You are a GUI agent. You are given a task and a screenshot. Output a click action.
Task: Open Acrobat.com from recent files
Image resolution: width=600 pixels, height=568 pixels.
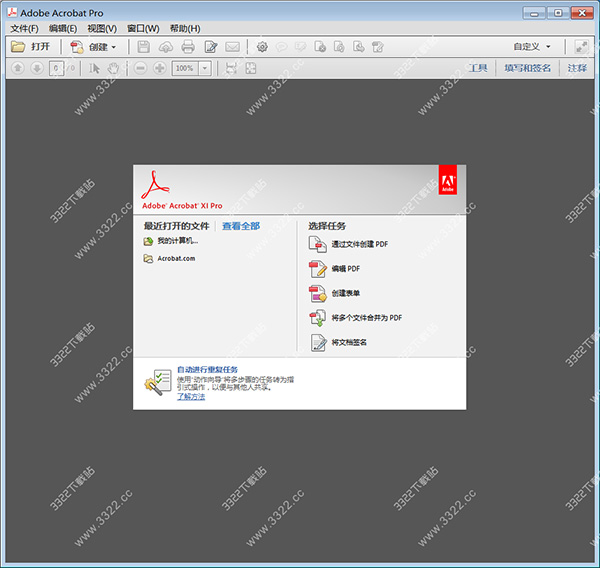175,258
